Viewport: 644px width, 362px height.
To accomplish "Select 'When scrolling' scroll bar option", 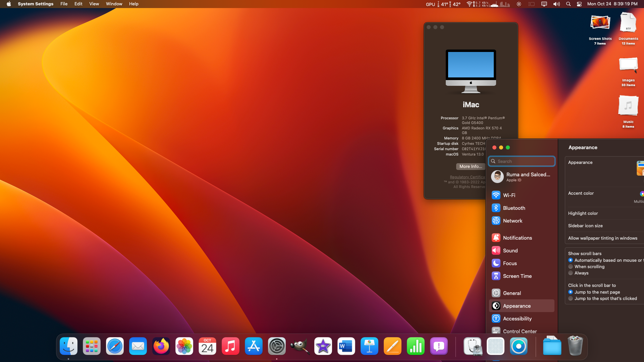I will [x=571, y=267].
